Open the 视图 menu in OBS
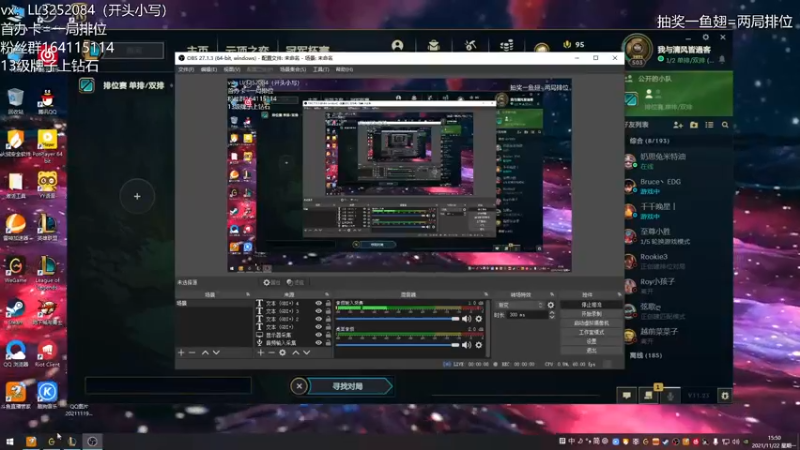This screenshot has height=450, width=800. tap(231, 69)
